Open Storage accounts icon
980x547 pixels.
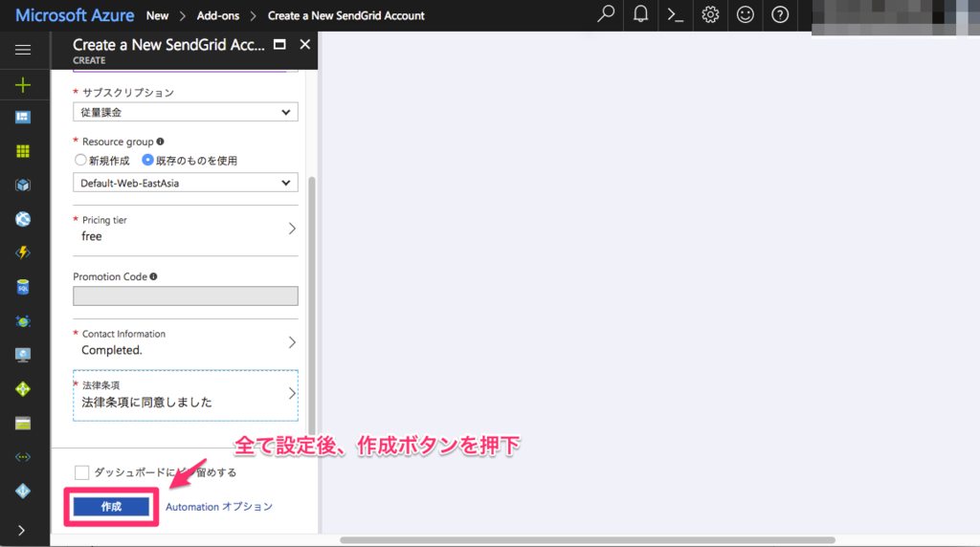coord(23,424)
